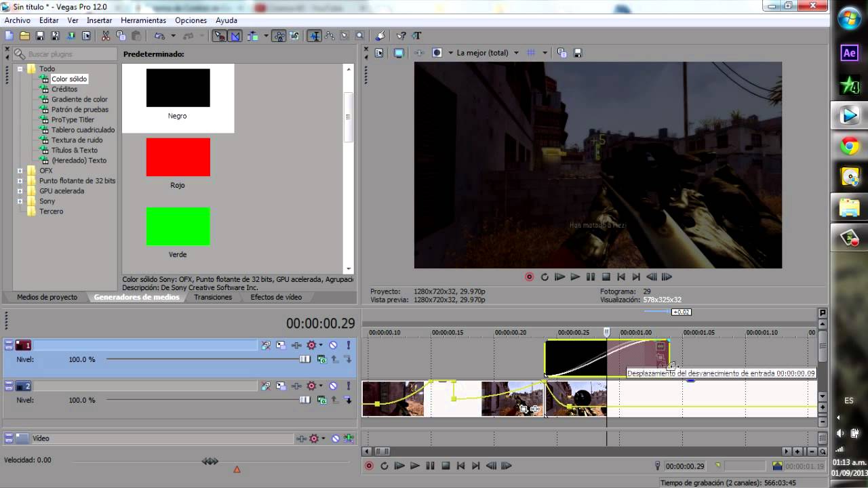Click the Velocidad rate slider handle
Image resolution: width=868 pixels, height=488 pixels.
[x=210, y=461]
